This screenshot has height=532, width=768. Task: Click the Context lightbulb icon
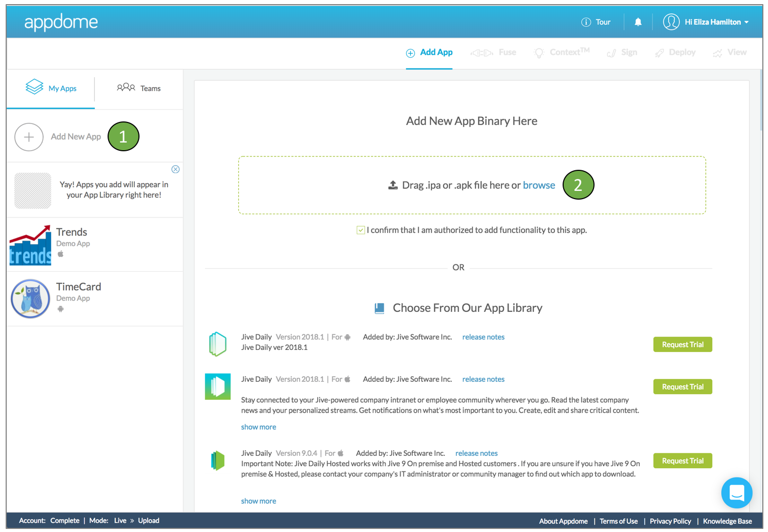[539, 53]
